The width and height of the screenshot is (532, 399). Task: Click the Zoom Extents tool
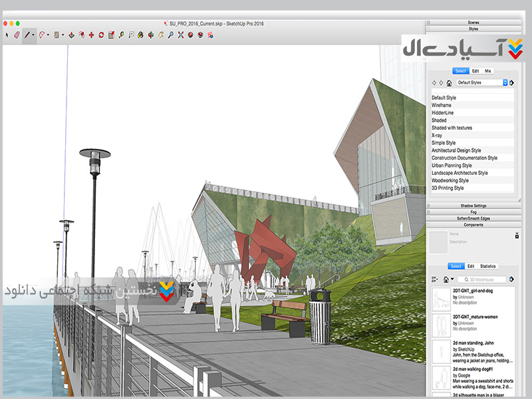tap(181, 34)
